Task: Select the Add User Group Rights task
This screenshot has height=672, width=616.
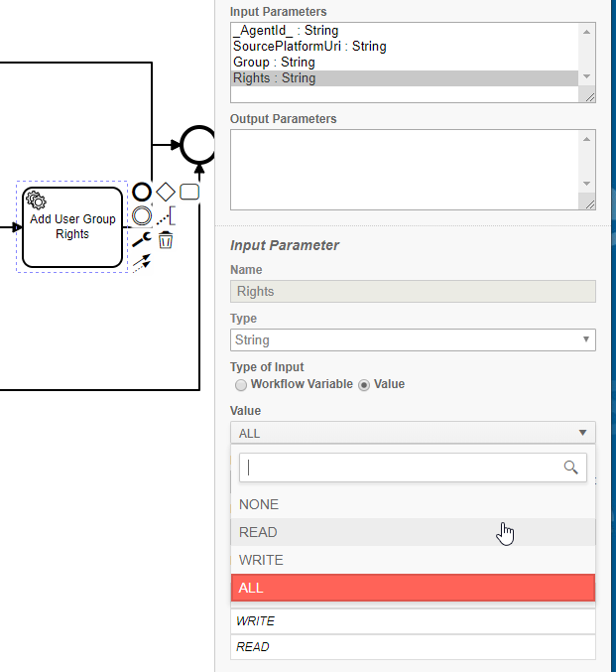Action: [72, 226]
